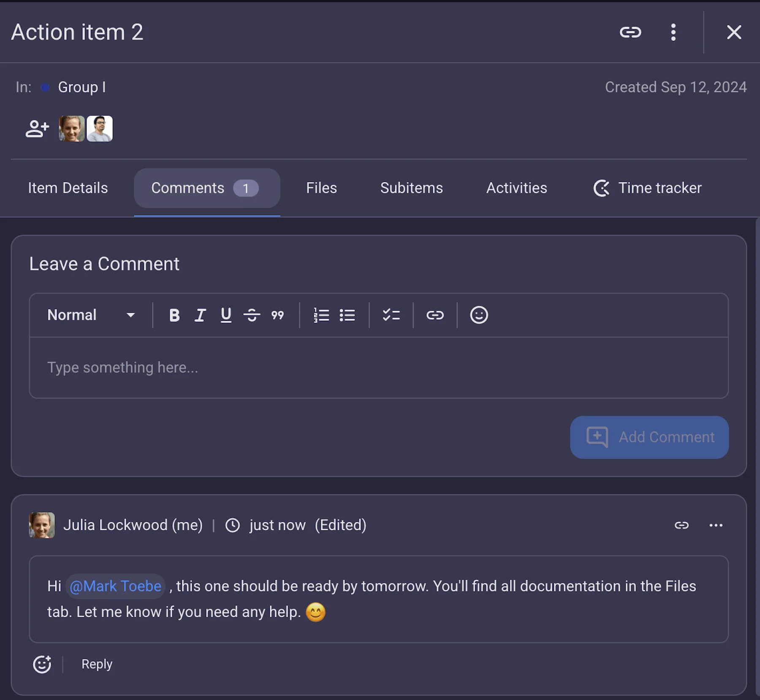Screen dimensions: 760x700
Task: Select Julia's avatar in the subscribers row
Action: (x=71, y=128)
